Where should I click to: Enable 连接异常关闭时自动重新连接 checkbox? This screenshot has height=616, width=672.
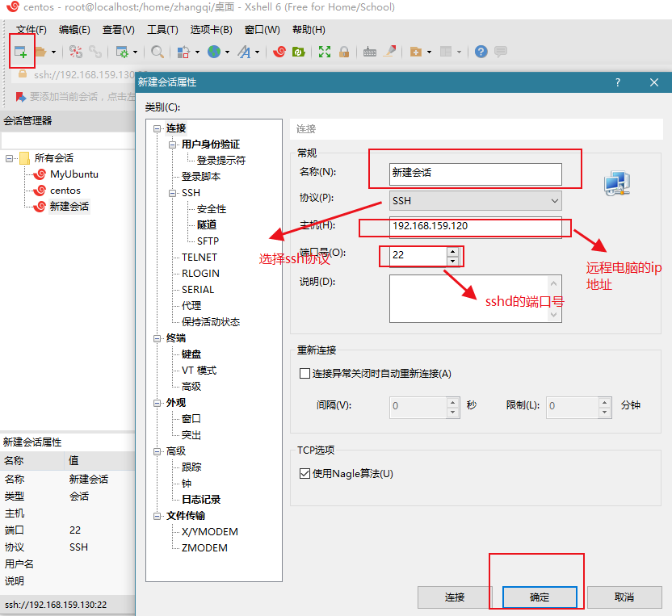tap(304, 373)
